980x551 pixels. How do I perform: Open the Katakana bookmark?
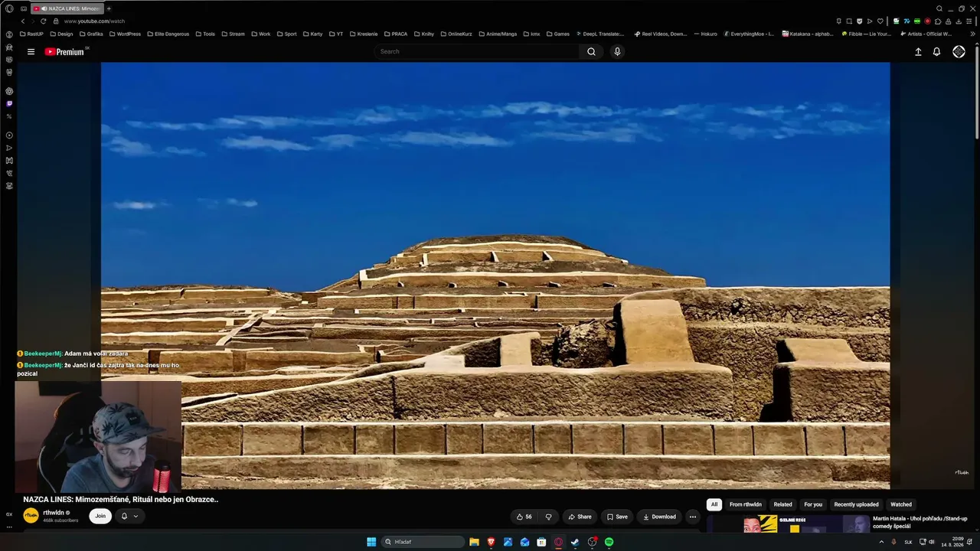click(808, 34)
